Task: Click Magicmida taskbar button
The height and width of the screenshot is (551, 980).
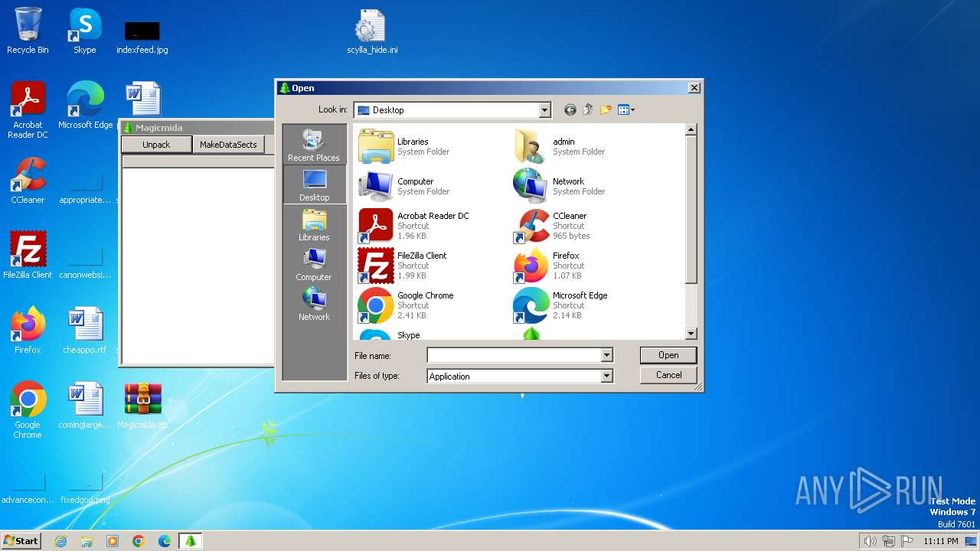Action: 191,541
